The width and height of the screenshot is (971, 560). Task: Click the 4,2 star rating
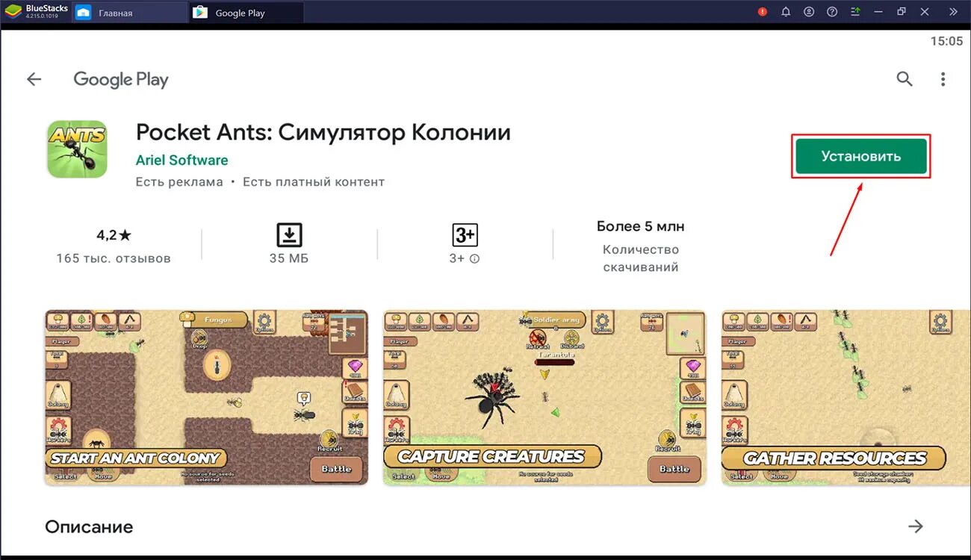114,235
